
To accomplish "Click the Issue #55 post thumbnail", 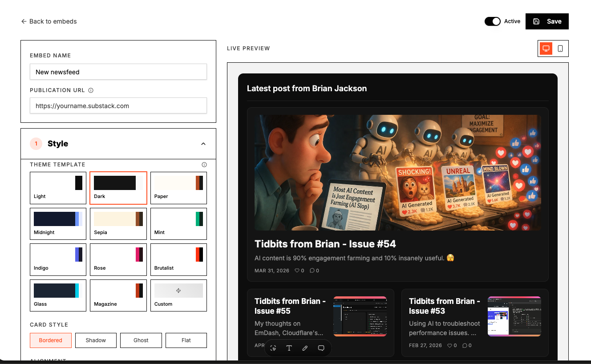I will pos(360,316).
